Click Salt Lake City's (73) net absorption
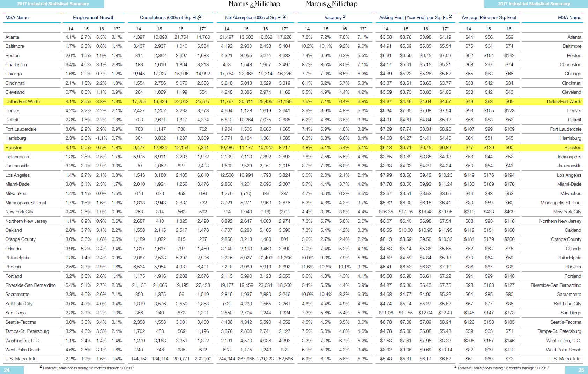The height and width of the screenshot is (374, 588). coord(227,304)
